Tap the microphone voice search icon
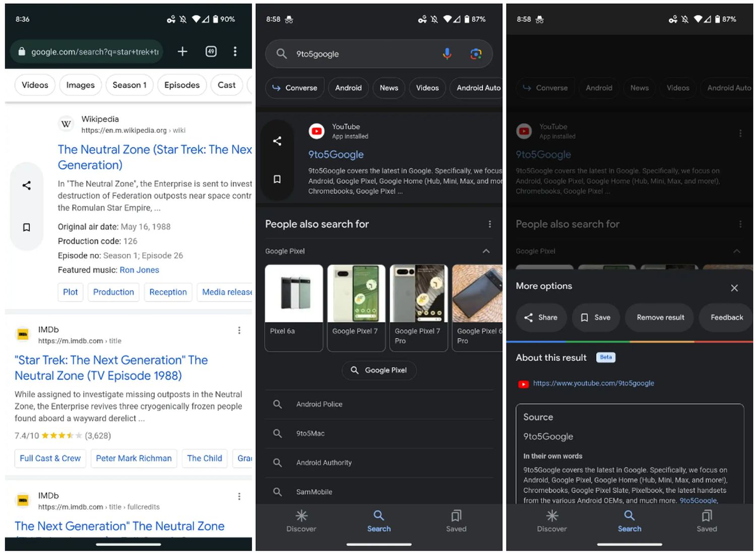The image size is (756, 553). tap(447, 54)
